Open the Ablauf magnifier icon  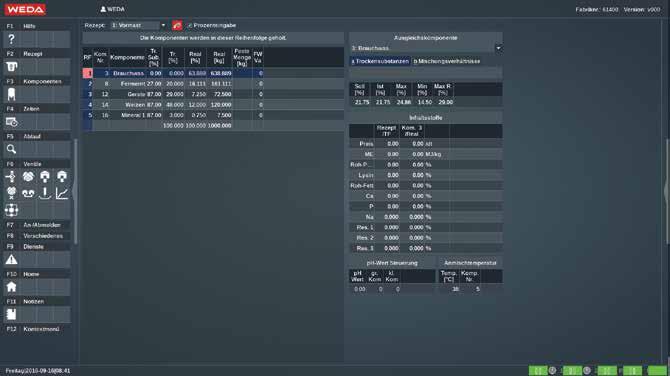[x=12, y=149]
